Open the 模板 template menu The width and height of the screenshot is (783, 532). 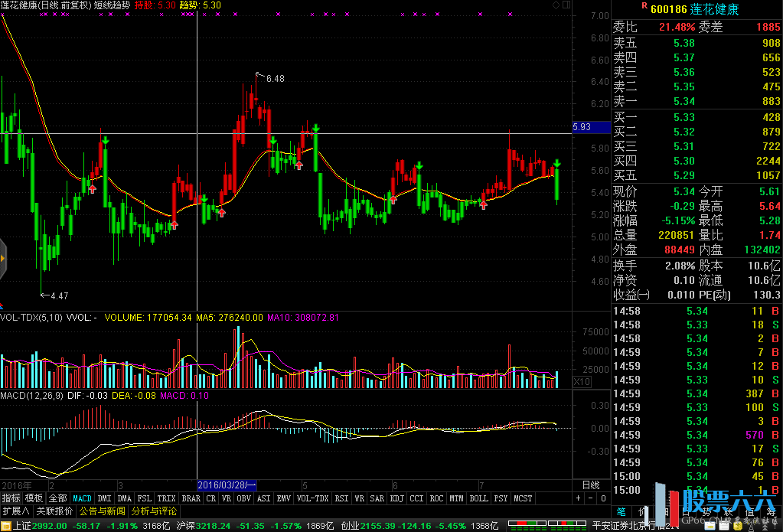coord(34,498)
